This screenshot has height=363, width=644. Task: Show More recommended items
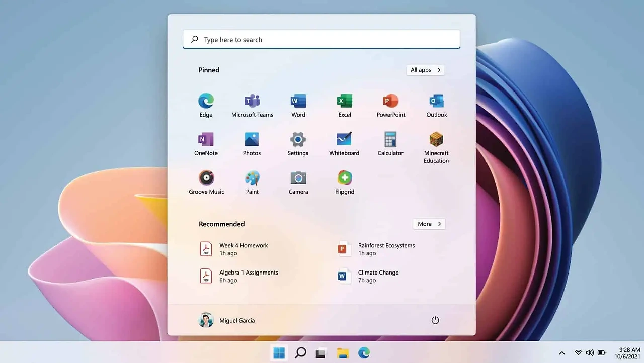coord(429,224)
